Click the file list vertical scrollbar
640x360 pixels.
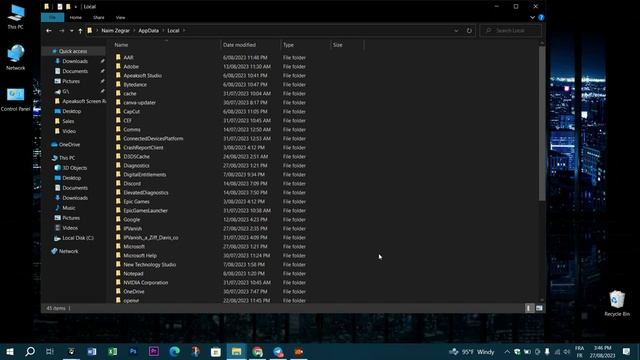(x=542, y=123)
